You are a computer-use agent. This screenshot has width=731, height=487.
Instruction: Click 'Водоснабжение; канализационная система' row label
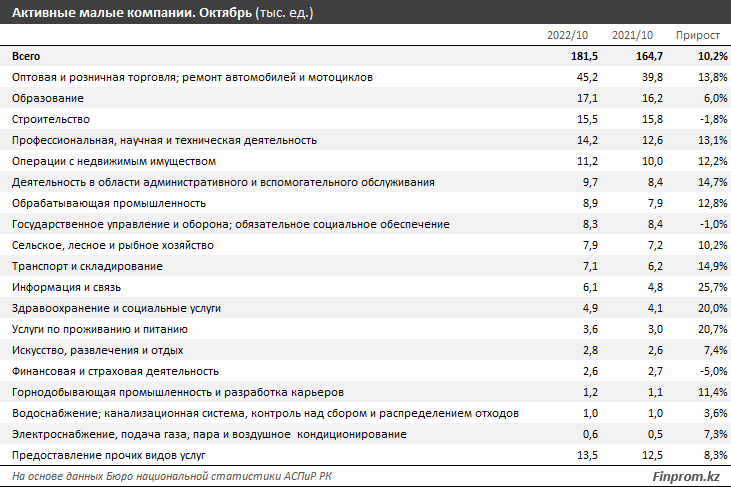click(x=265, y=413)
